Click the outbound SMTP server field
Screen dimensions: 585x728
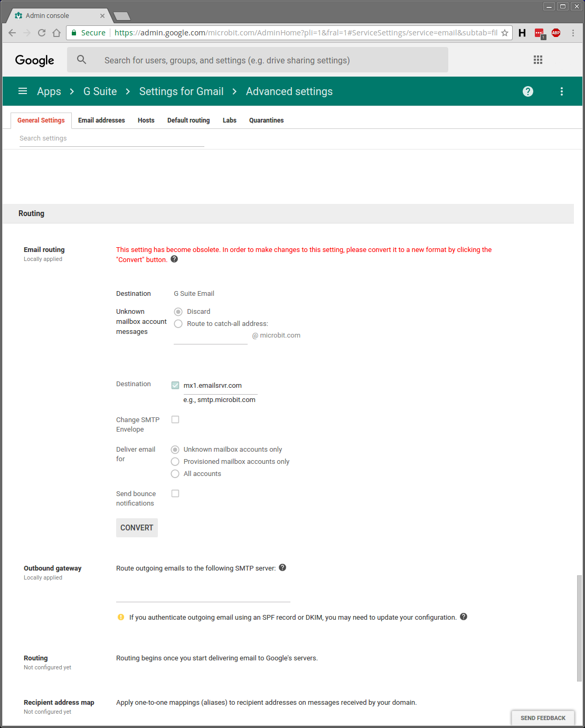(x=203, y=594)
